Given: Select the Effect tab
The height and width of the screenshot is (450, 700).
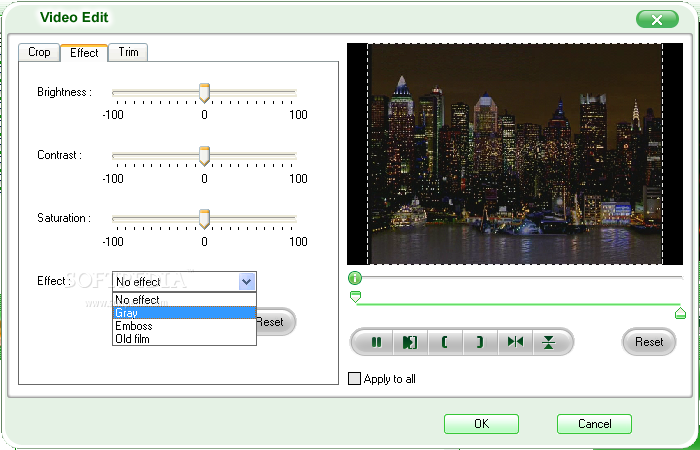Looking at the screenshot, I should point(84,53).
